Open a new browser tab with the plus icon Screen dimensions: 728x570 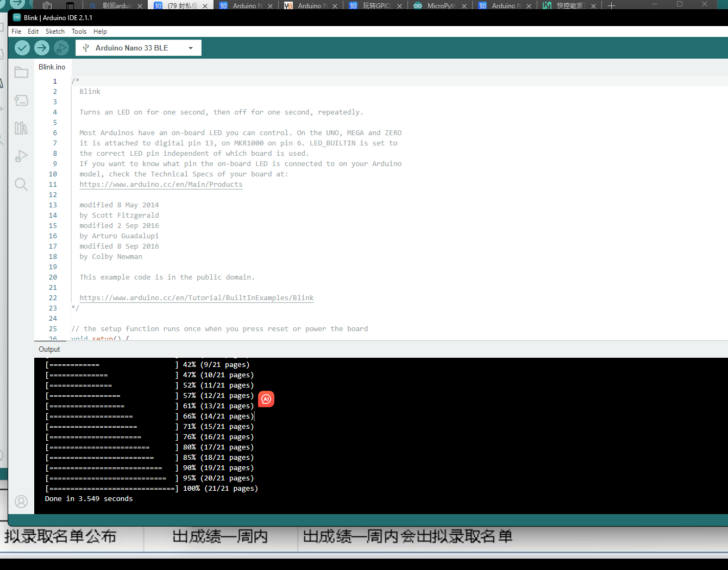pyautogui.click(x=612, y=6)
